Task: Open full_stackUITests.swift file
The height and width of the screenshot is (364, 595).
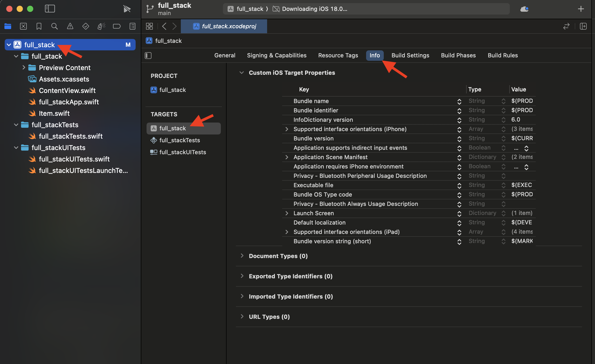Action: click(x=74, y=159)
